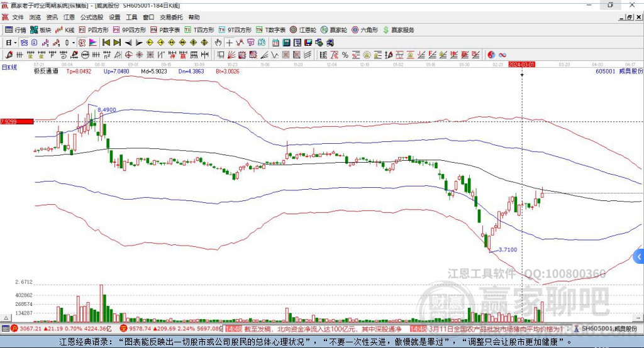Step back with black left arrow
Viewport: 644px width, 348px height.
coord(128,43)
